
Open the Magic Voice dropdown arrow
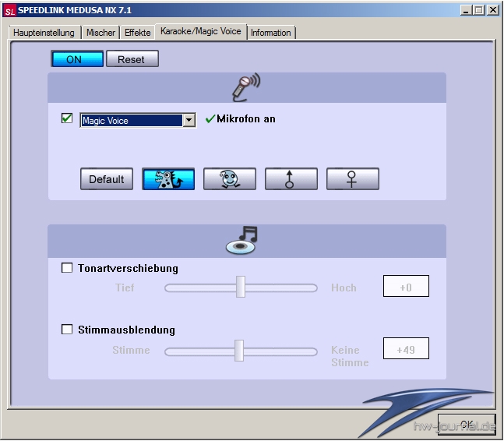coord(189,121)
